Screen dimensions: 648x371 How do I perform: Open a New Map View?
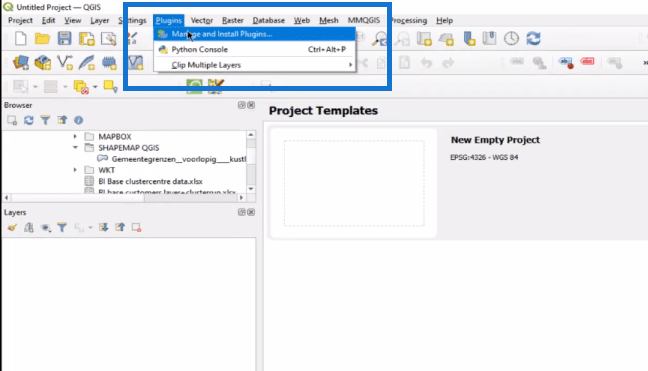[x=424, y=39]
